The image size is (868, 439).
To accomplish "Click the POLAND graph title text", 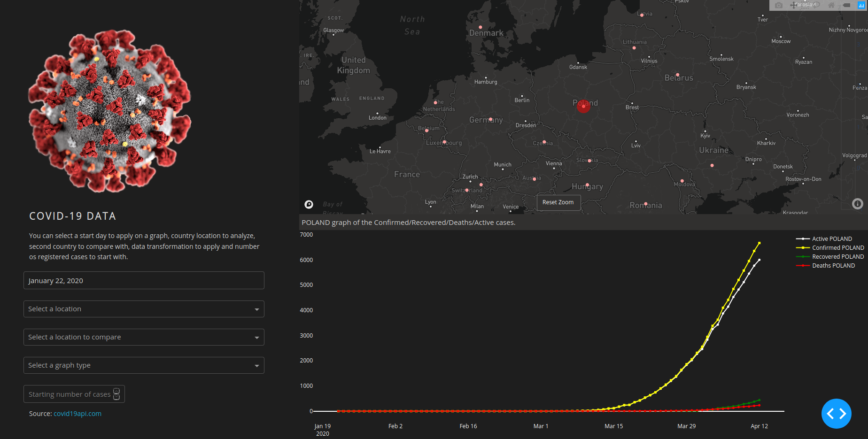I will point(409,223).
